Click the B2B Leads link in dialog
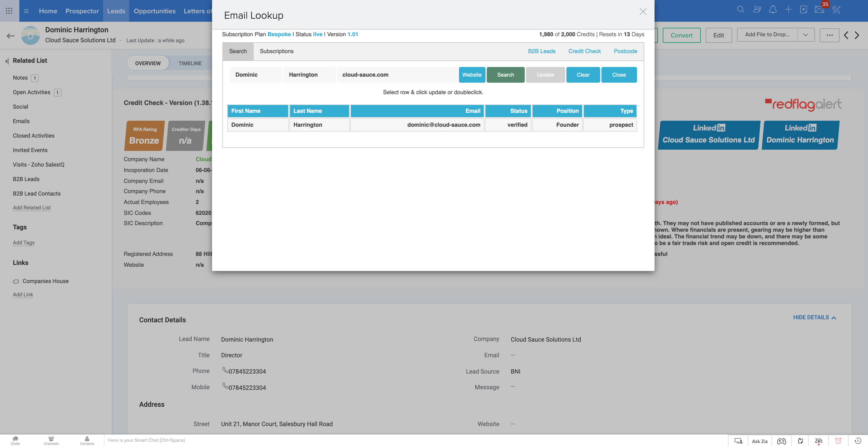 (x=541, y=51)
